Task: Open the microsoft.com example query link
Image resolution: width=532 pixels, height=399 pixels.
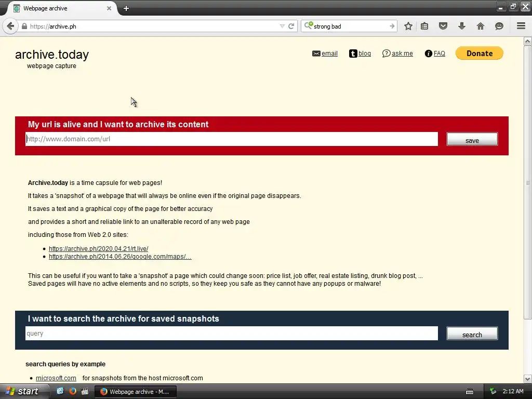Action: [56, 378]
